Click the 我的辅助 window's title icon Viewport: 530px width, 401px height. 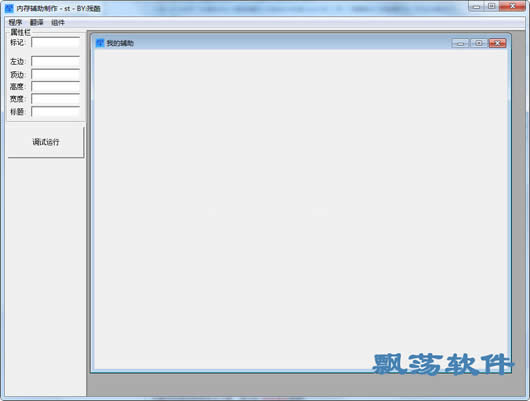pyautogui.click(x=100, y=43)
